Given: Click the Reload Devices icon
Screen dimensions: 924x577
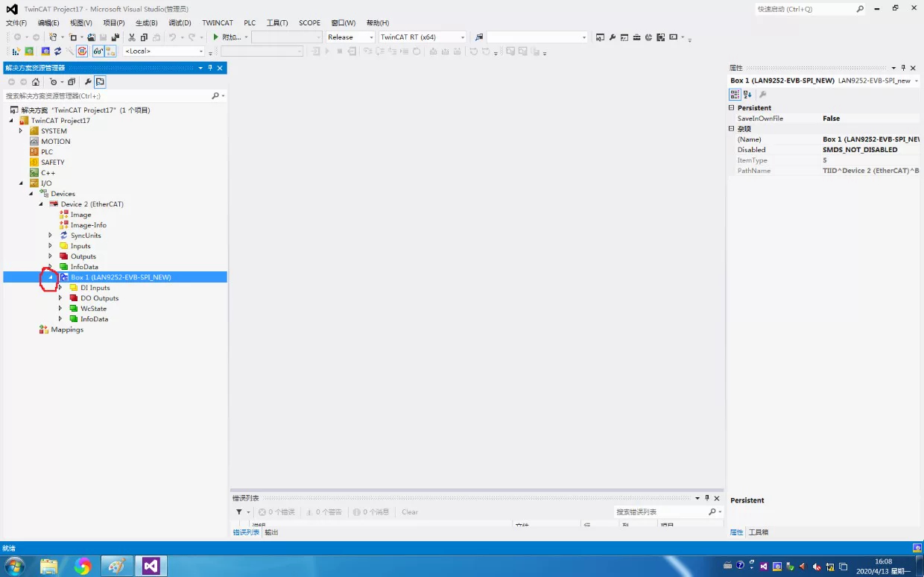Looking at the screenshot, I should coord(57,51).
